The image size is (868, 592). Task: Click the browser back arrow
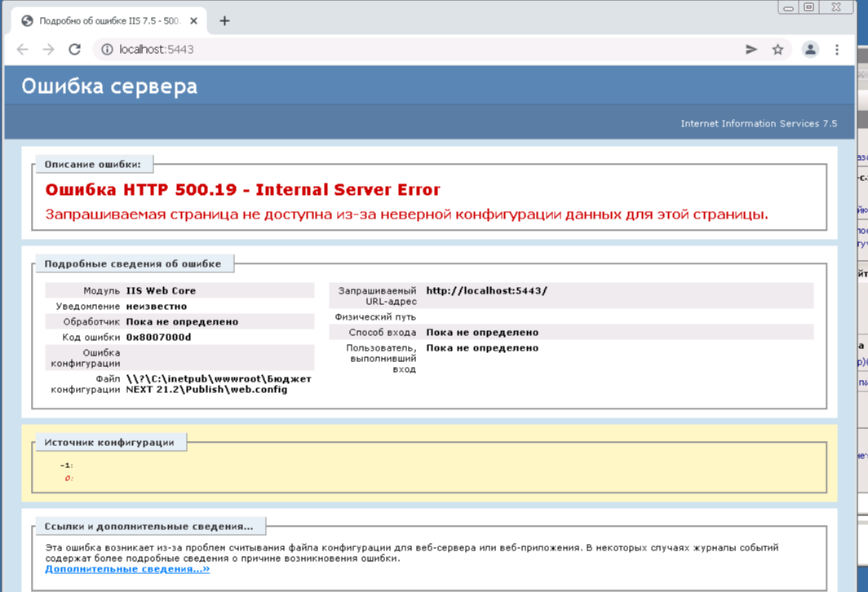tap(23, 49)
